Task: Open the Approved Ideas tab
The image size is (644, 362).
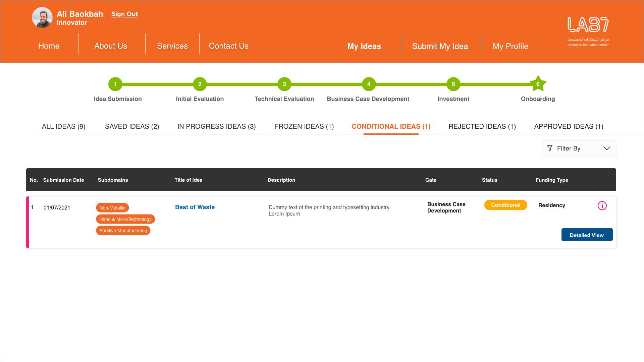Action: [569, 126]
